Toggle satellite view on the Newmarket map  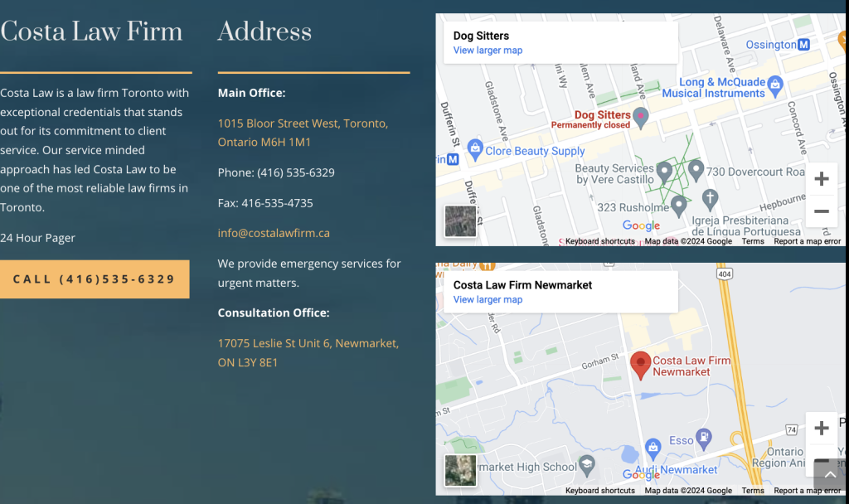pos(460,470)
